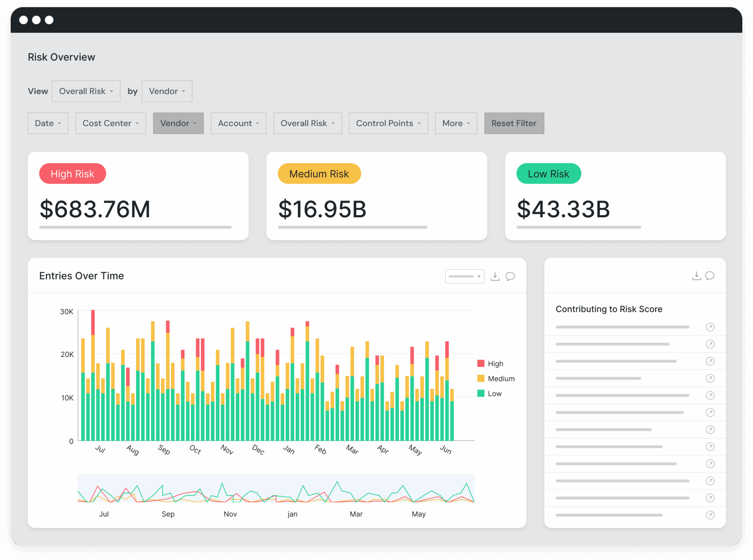Export the Entries Over Time chart data
Screen dimensions: 753x560
[x=495, y=276]
